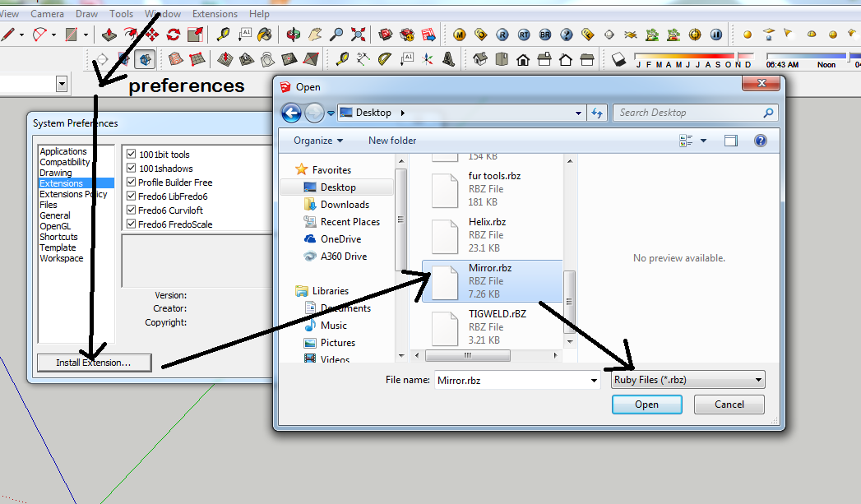The width and height of the screenshot is (861, 504).
Task: Open the Extensions menu
Action: click(x=215, y=14)
